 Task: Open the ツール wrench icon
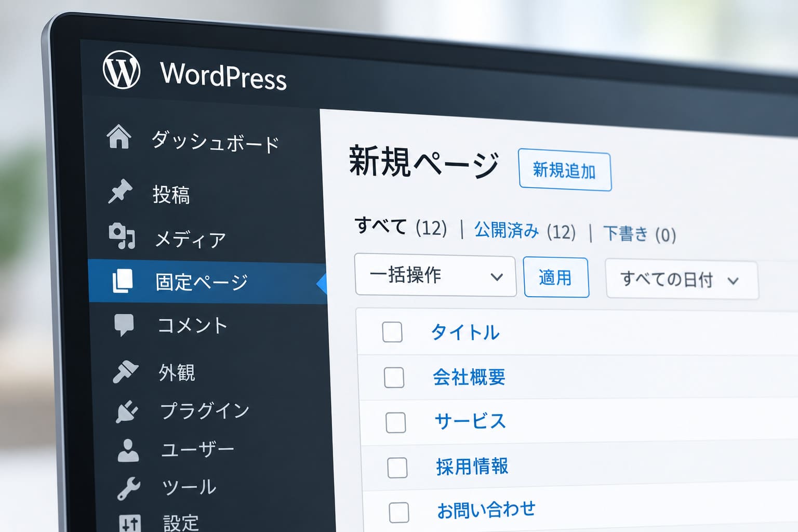click(x=129, y=488)
